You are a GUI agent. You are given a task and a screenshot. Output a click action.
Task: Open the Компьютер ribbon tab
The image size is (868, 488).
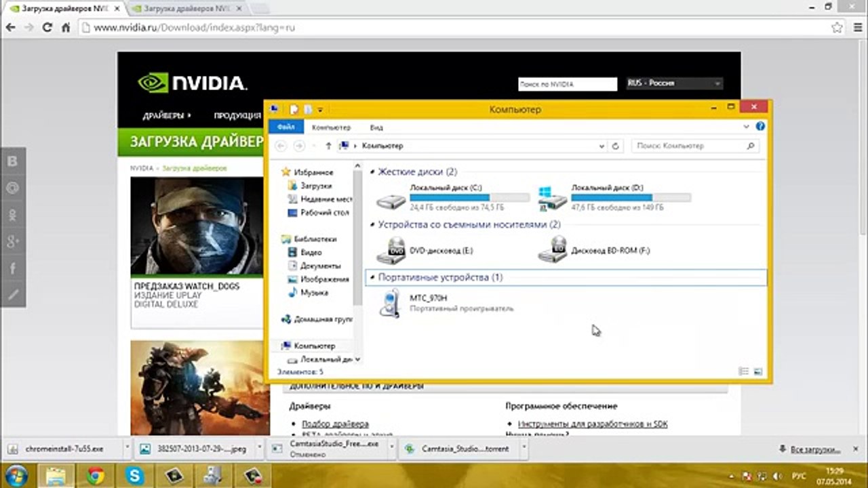pyautogui.click(x=331, y=127)
